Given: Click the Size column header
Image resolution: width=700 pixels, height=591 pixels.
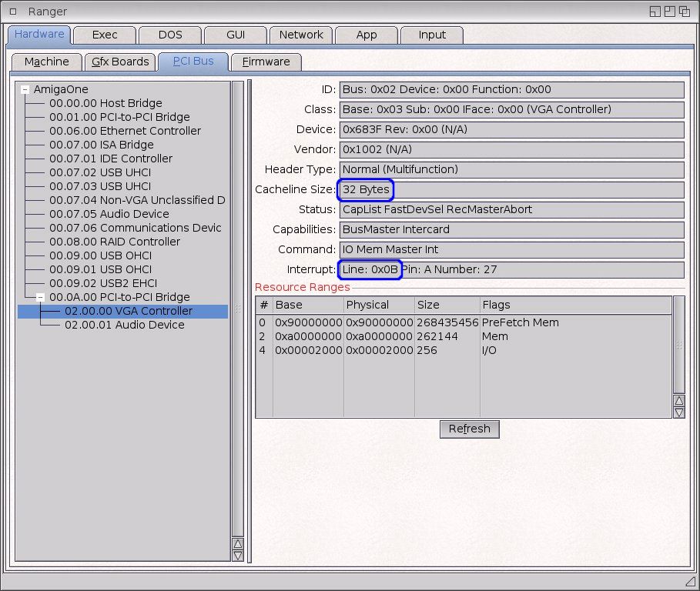Looking at the screenshot, I should click(447, 305).
